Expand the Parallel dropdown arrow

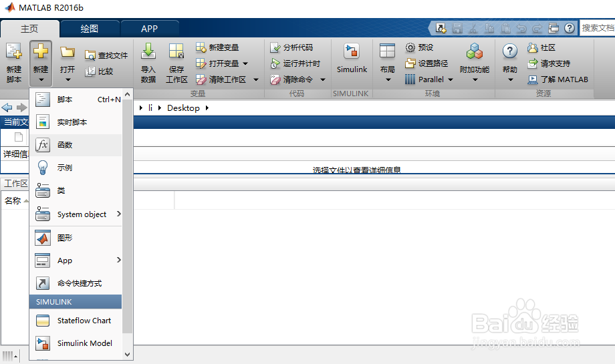coord(451,79)
